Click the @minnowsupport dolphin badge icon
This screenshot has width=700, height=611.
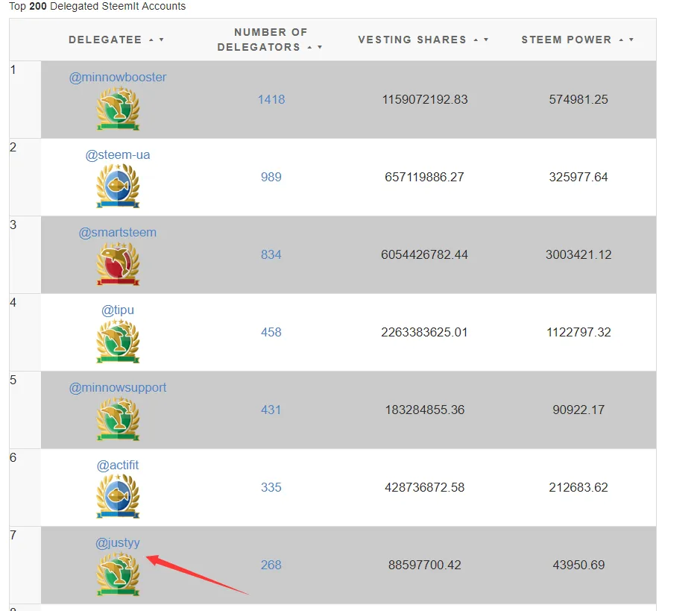[118, 419]
